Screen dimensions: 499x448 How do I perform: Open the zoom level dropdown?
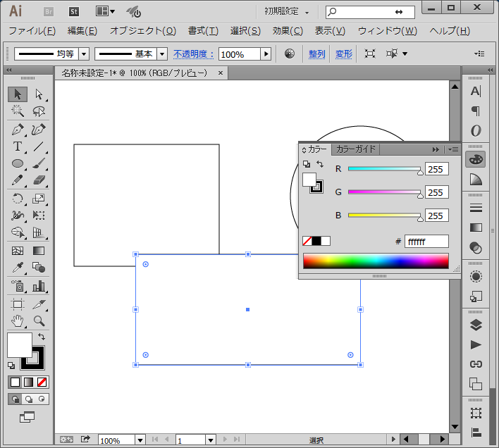click(140, 440)
